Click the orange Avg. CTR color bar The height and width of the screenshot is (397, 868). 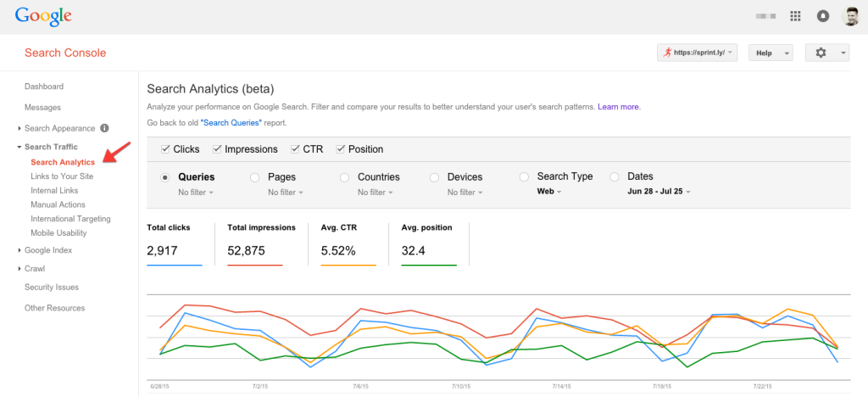pyautogui.click(x=348, y=266)
